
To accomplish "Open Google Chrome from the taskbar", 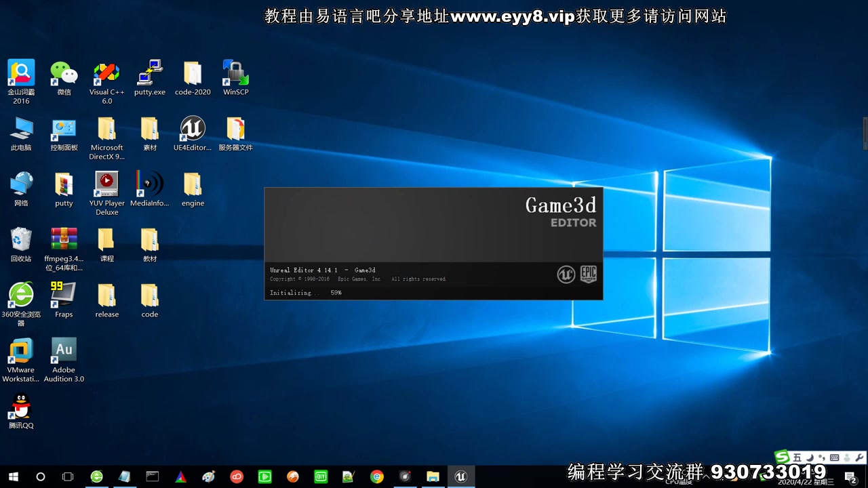I will (x=377, y=476).
